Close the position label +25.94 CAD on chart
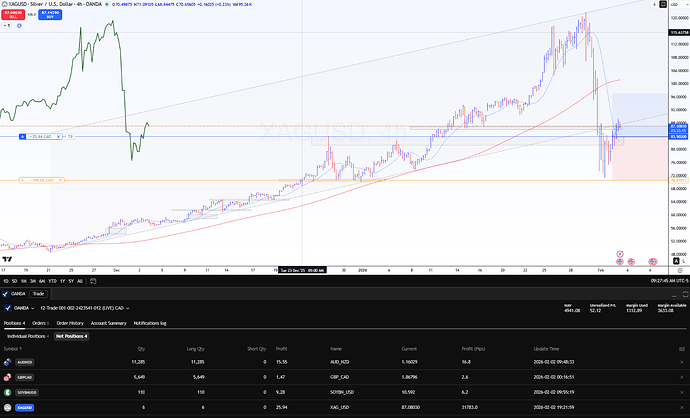This screenshot has height=418, width=690. point(59,136)
